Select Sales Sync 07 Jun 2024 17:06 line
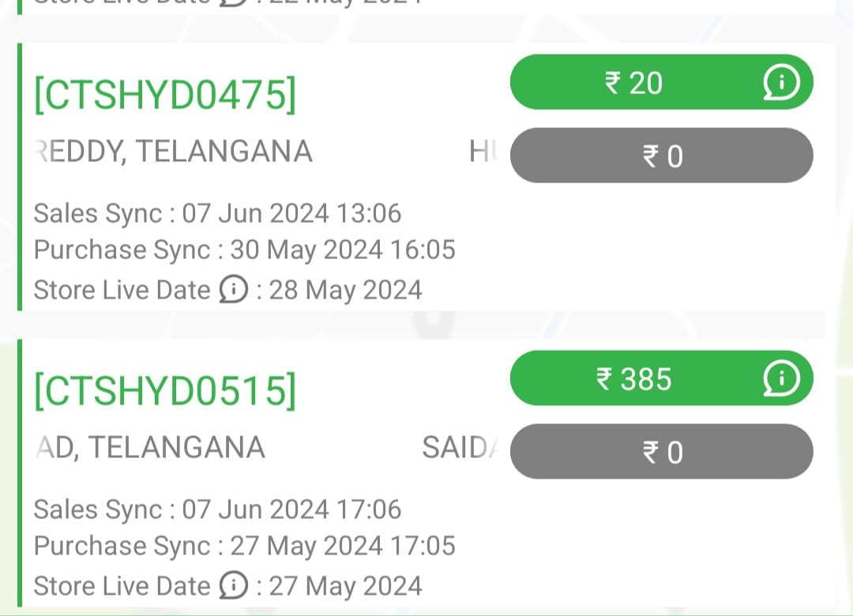Image resolution: width=853 pixels, height=616 pixels. [217, 509]
